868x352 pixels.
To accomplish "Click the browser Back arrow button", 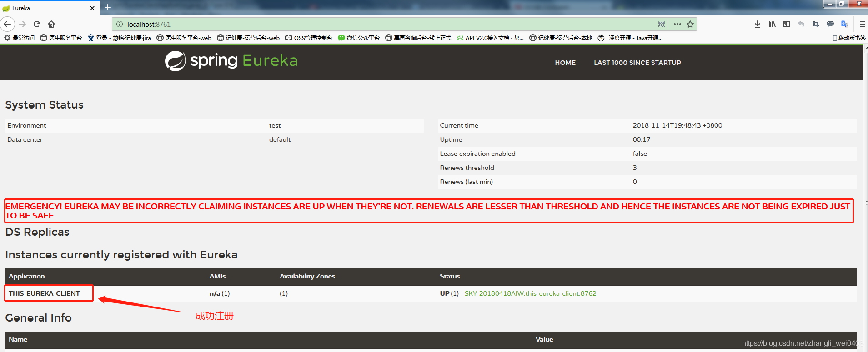I will coord(8,24).
